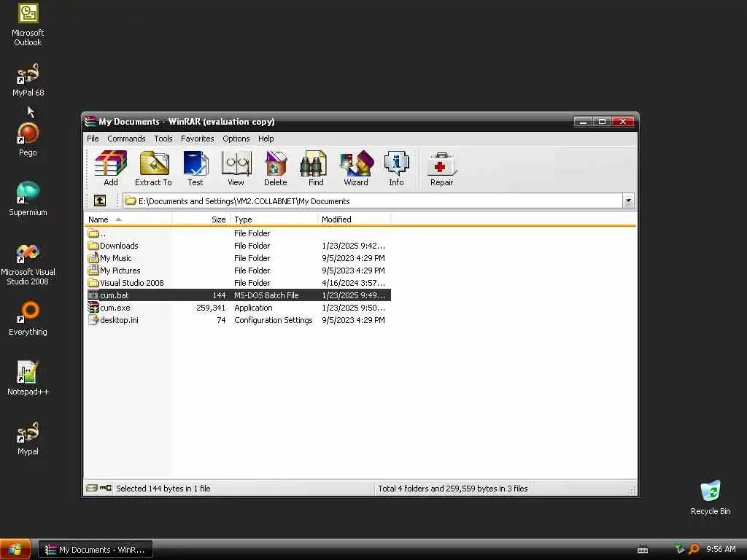Screen dimensions: 747x560
Task: Select the cum.exe file
Action: pos(239,308)
